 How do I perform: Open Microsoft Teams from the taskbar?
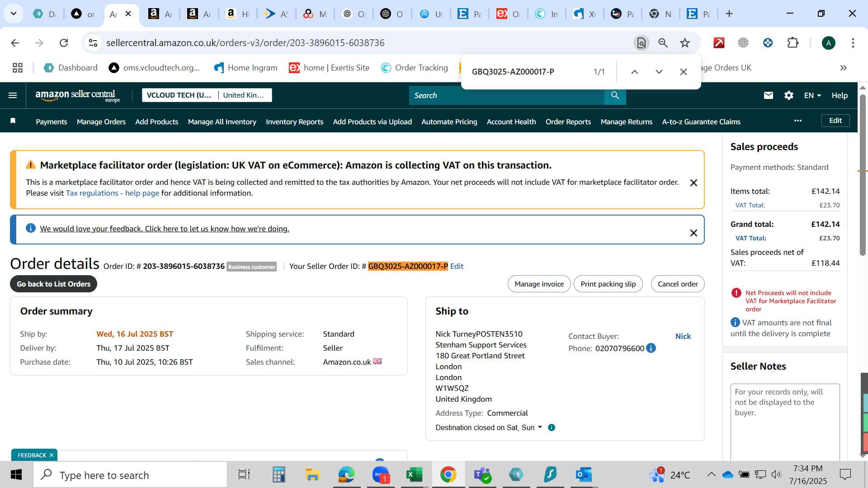pos(482,475)
